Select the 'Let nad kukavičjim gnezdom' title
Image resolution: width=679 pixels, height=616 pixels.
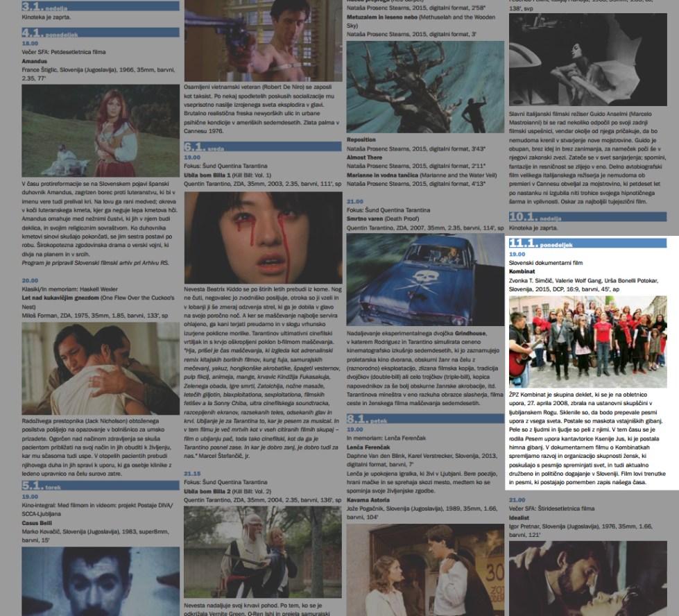coord(61,296)
